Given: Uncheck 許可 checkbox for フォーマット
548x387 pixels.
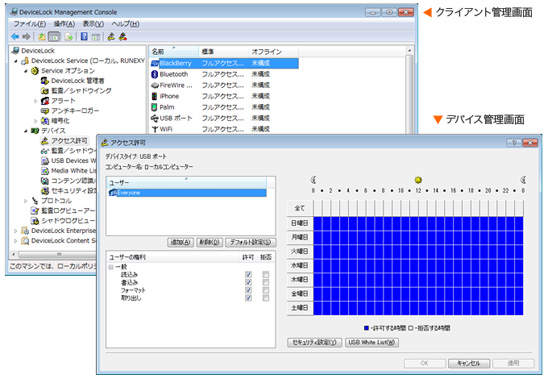Looking at the screenshot, I should (x=248, y=290).
